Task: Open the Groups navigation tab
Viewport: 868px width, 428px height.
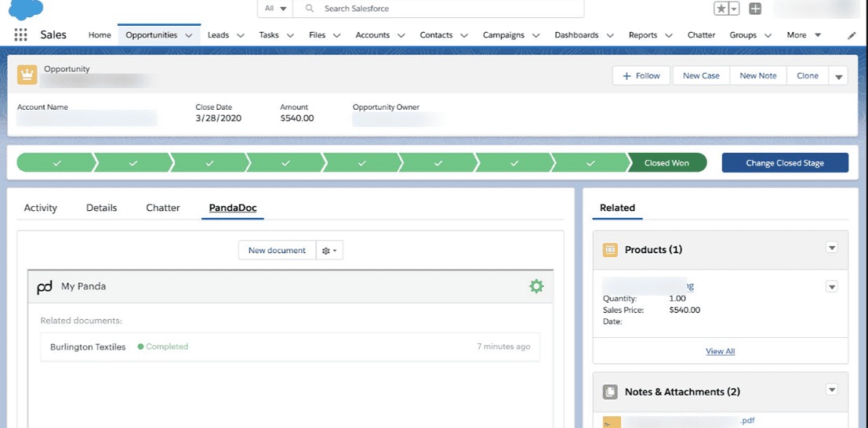Action: click(743, 34)
